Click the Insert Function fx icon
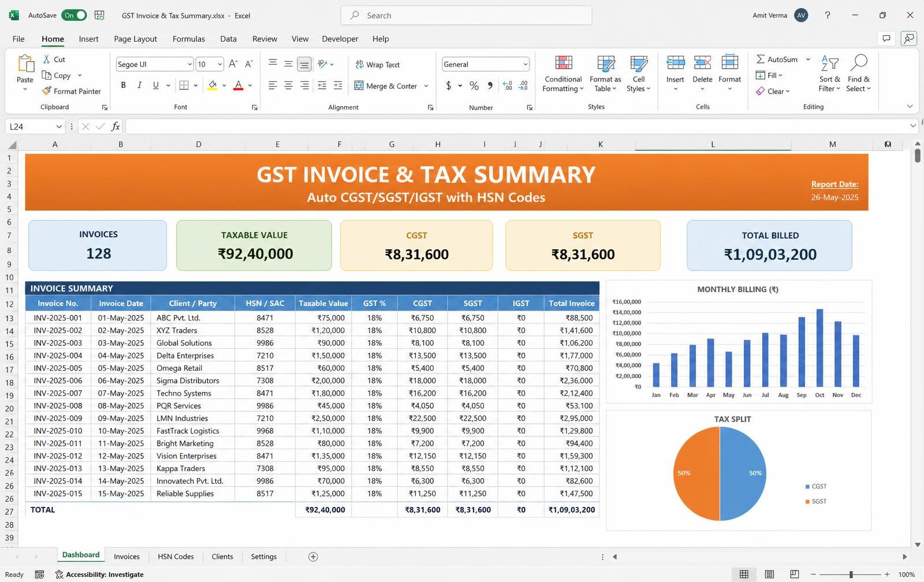924x582 pixels. [115, 126]
